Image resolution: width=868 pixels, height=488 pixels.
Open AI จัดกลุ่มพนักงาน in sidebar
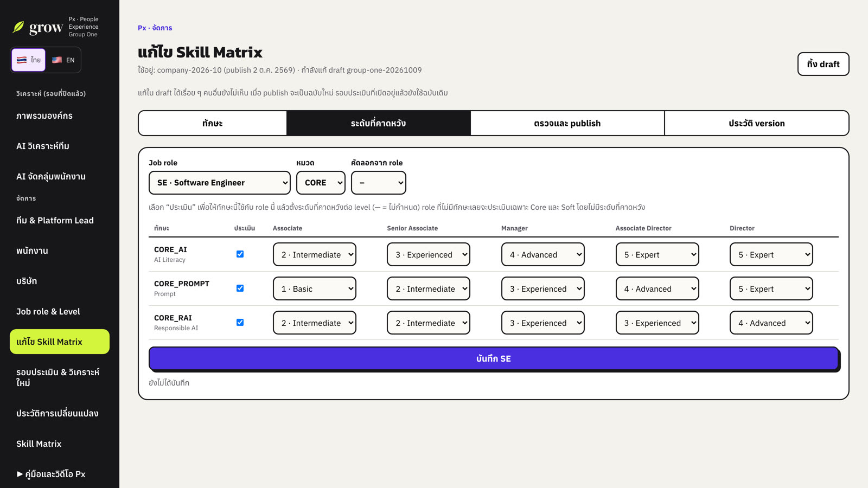click(x=60, y=176)
